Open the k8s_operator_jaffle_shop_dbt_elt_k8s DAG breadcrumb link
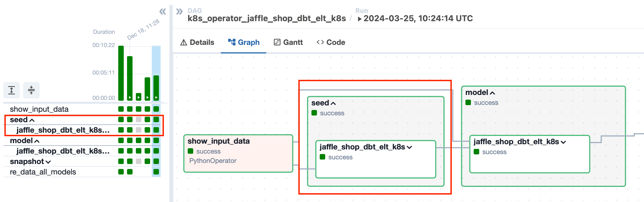This screenshot has width=644, height=202. 266,18
